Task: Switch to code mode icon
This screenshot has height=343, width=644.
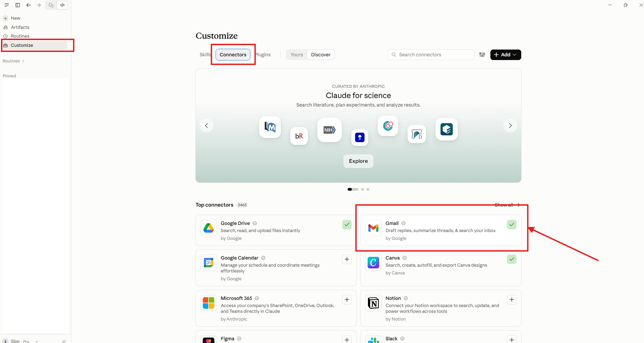Action: 62,5
